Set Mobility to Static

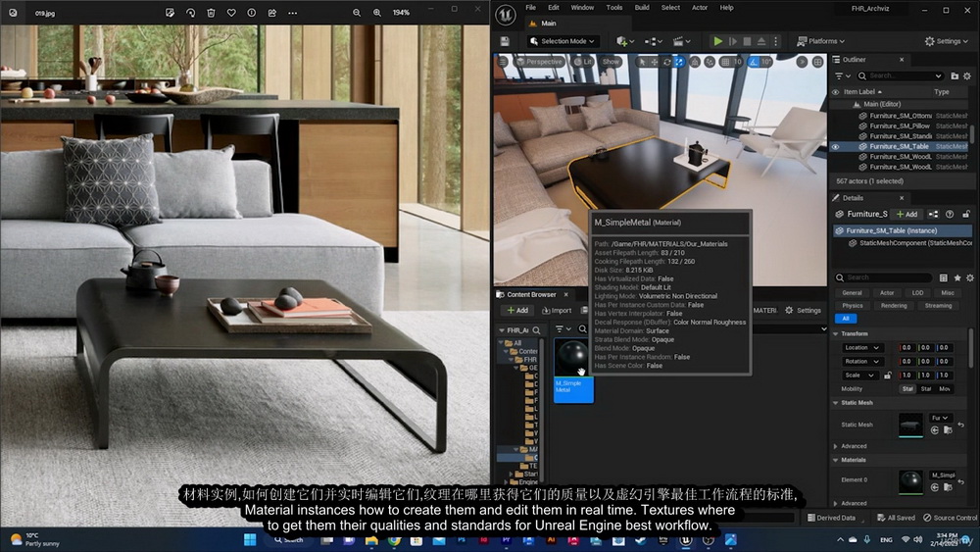point(907,389)
